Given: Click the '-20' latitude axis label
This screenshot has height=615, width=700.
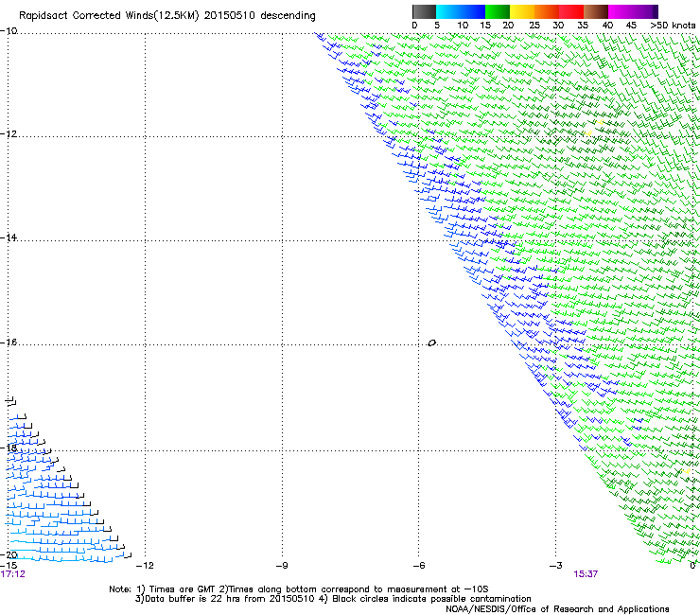Looking at the screenshot, I should 9,555.
